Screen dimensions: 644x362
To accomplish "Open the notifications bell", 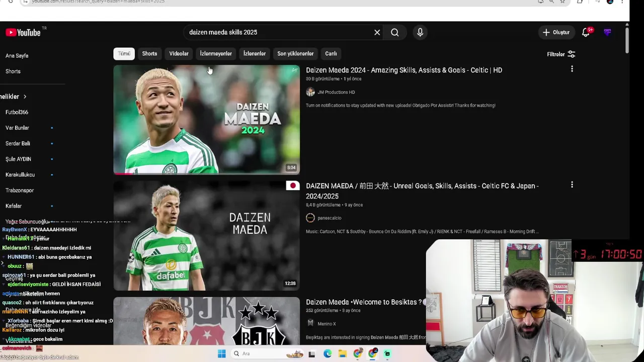I will (586, 32).
